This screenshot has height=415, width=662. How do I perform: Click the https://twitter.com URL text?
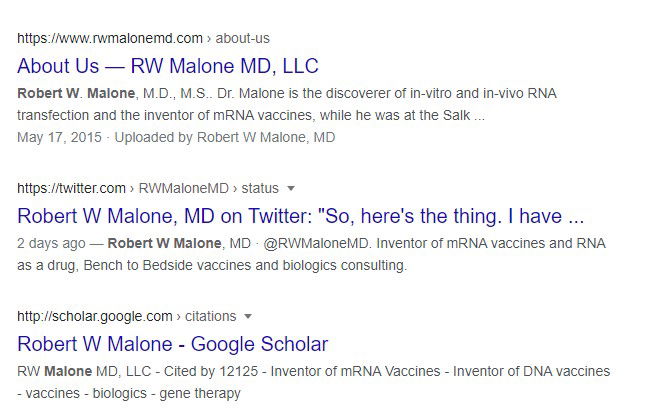[x=71, y=188]
